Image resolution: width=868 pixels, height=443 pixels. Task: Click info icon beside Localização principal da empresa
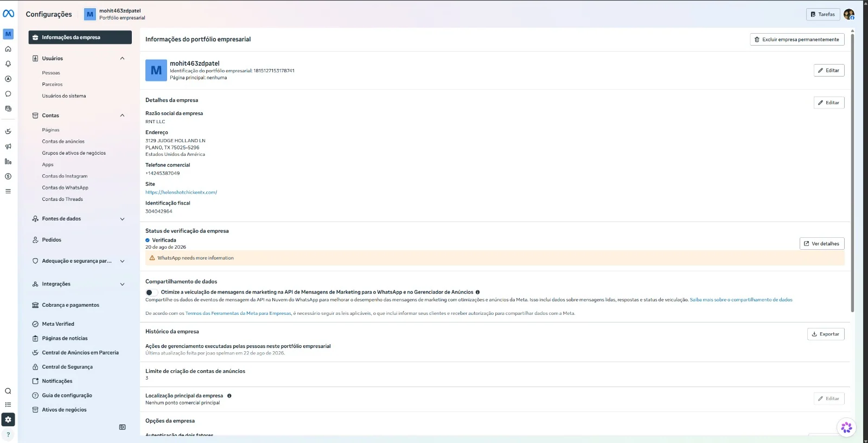(x=229, y=396)
